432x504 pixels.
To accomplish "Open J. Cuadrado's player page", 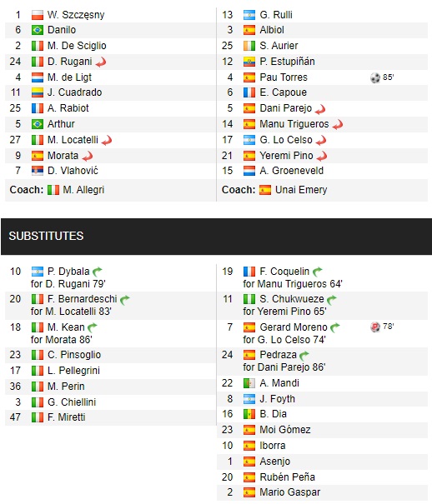I will coord(74,92).
